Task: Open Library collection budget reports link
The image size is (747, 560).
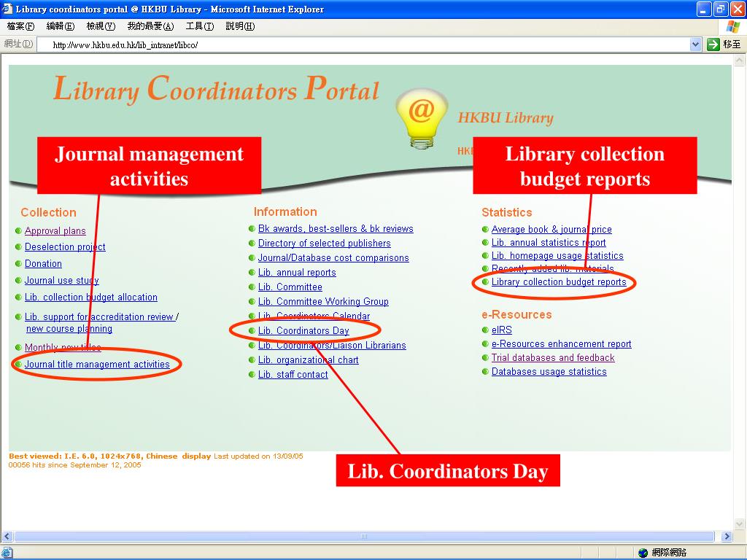Action: click(x=559, y=282)
